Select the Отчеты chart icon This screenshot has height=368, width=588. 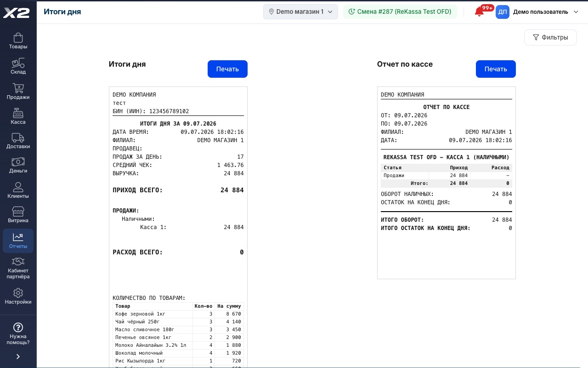18,237
